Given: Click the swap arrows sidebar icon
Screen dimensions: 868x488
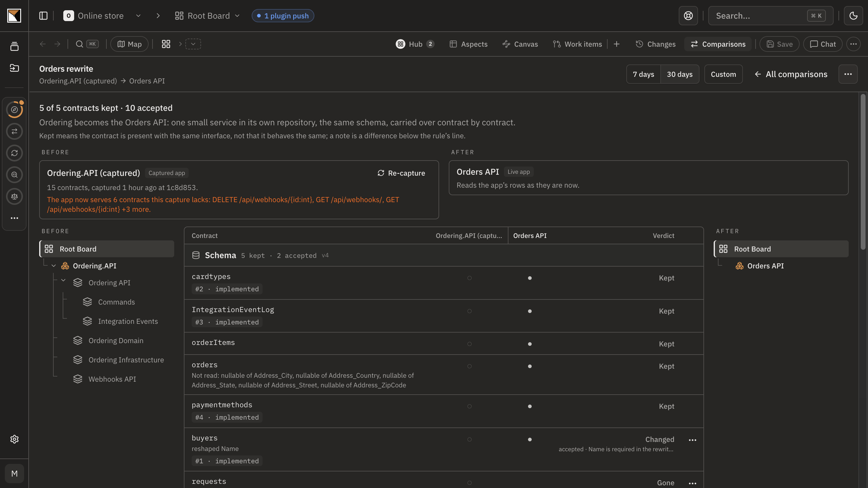Looking at the screenshot, I should [x=14, y=131].
